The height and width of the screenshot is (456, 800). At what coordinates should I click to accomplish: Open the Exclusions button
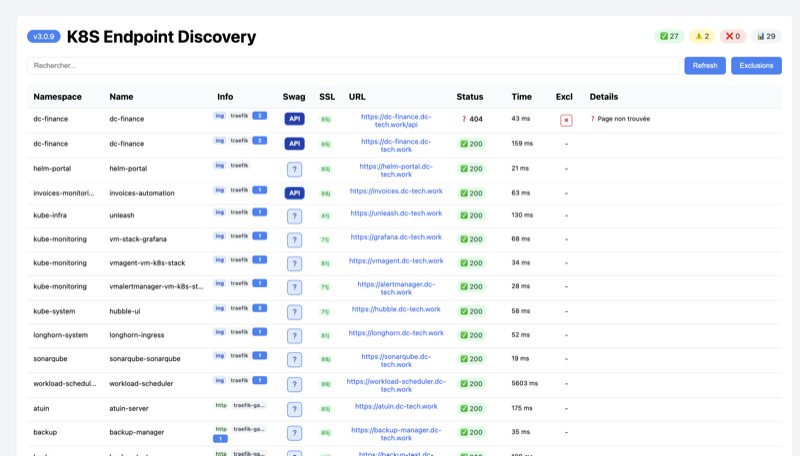(756, 66)
